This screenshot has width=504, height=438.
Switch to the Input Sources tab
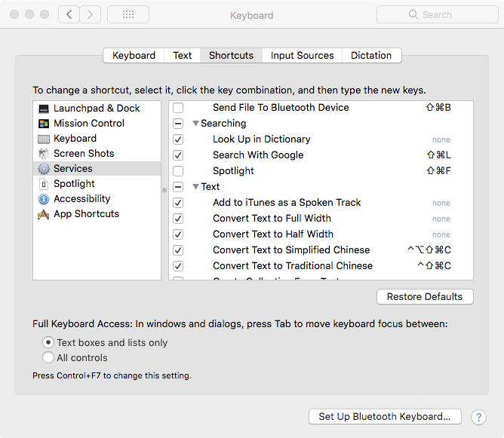[x=302, y=56]
